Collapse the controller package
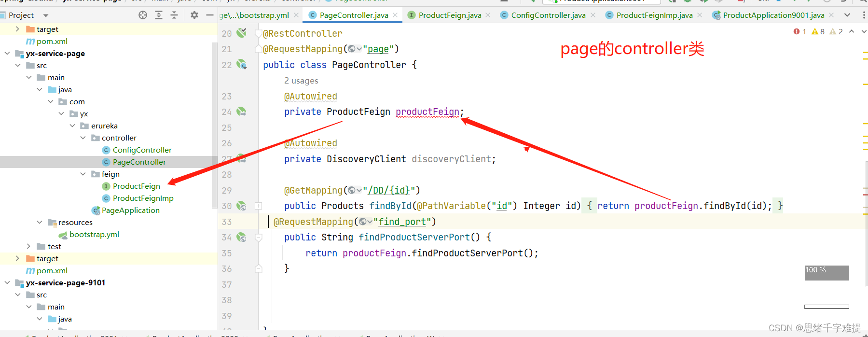The image size is (868, 337). pyautogui.click(x=83, y=138)
